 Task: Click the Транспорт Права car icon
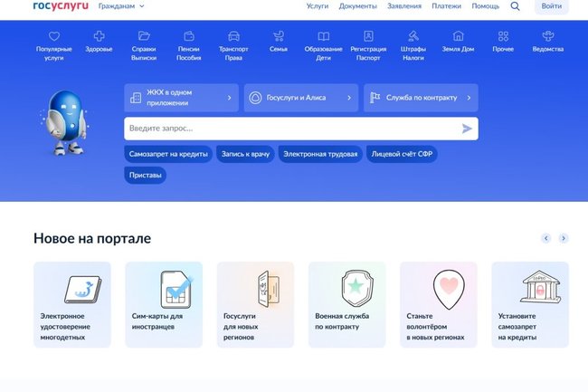coord(234,36)
